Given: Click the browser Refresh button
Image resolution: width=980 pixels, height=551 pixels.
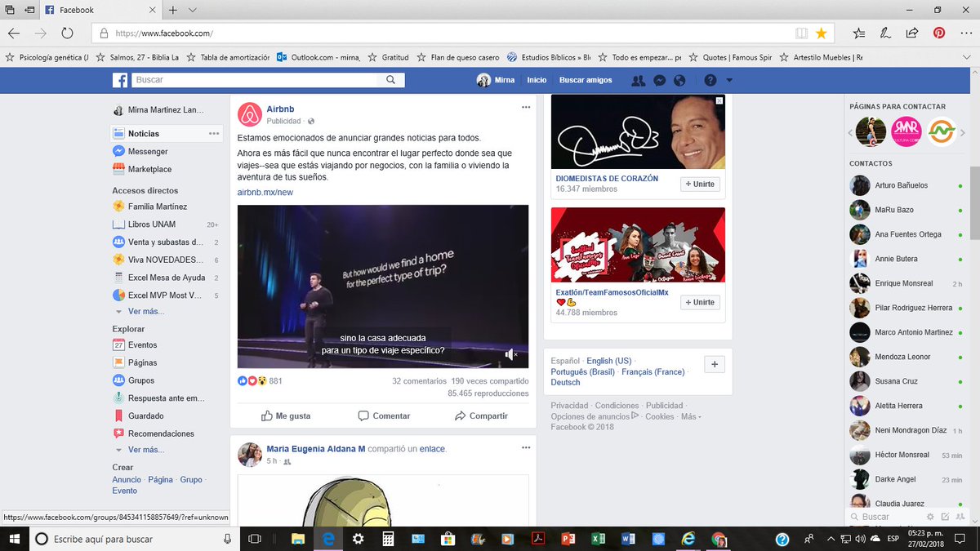Looking at the screenshot, I should (x=67, y=33).
